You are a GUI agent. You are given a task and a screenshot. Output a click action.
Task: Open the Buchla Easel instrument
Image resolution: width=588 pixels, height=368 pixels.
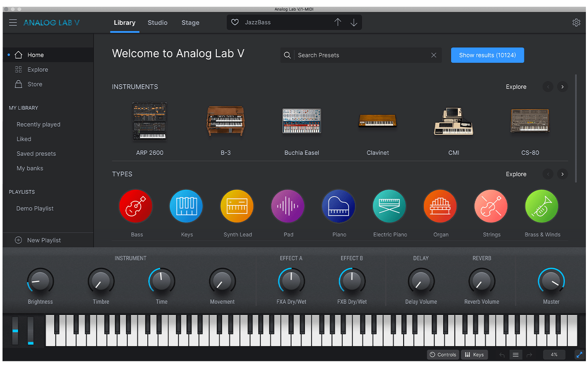[x=302, y=121]
